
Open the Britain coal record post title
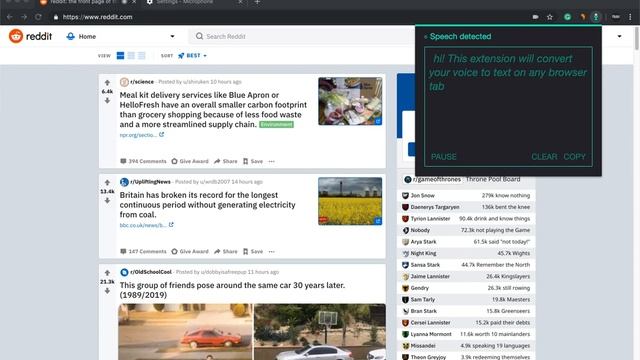(x=207, y=204)
